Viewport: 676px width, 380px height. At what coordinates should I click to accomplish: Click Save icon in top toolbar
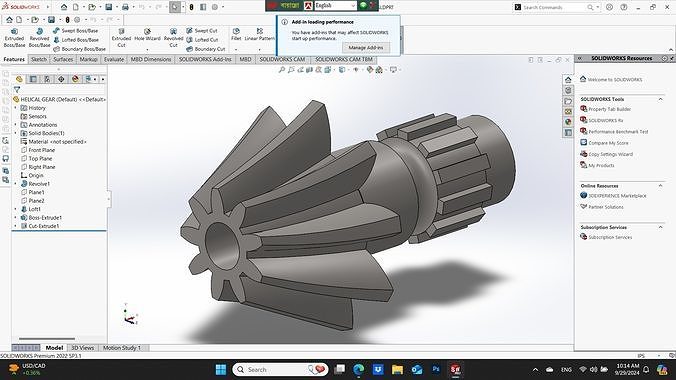click(109, 7)
